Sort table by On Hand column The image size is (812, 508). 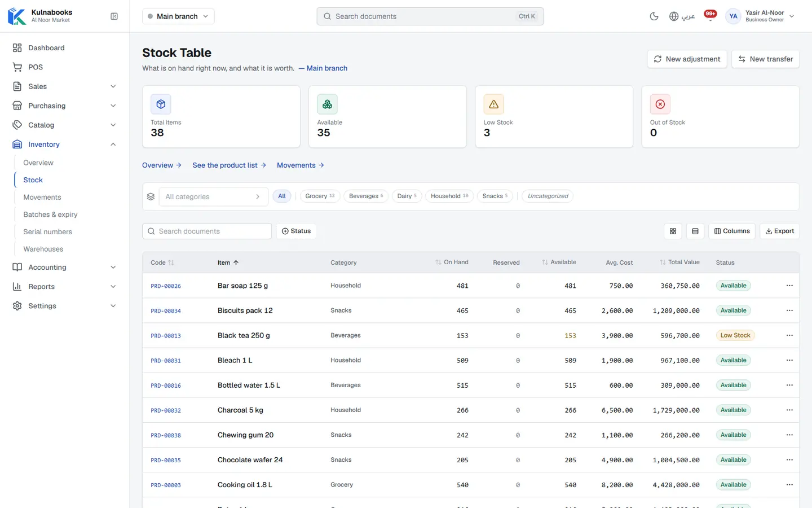(x=452, y=262)
